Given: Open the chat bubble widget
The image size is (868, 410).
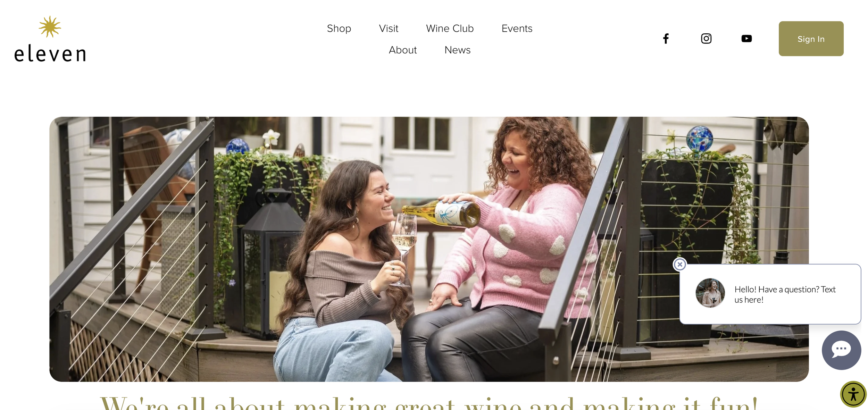Looking at the screenshot, I should 841,350.
